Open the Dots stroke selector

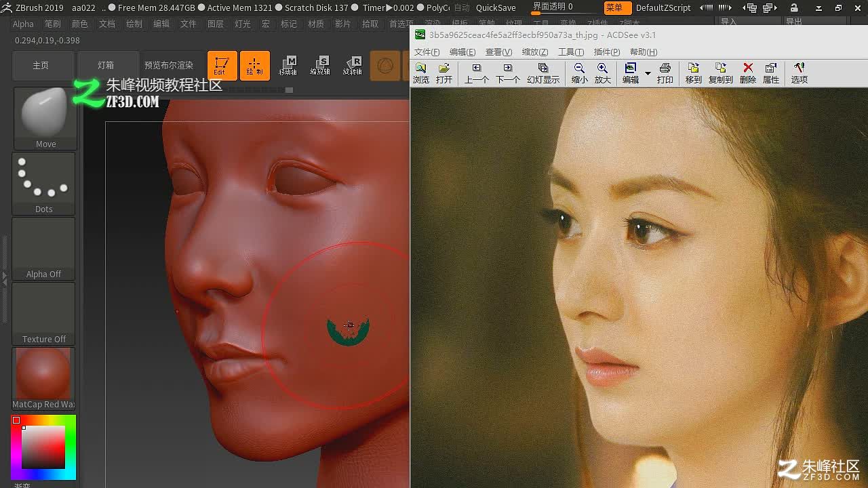coord(43,183)
